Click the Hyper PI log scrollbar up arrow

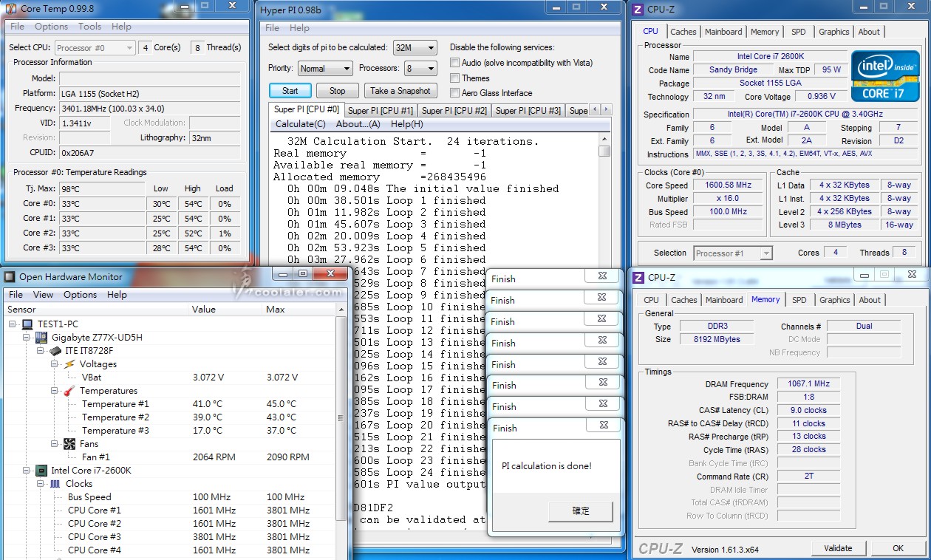coord(604,139)
